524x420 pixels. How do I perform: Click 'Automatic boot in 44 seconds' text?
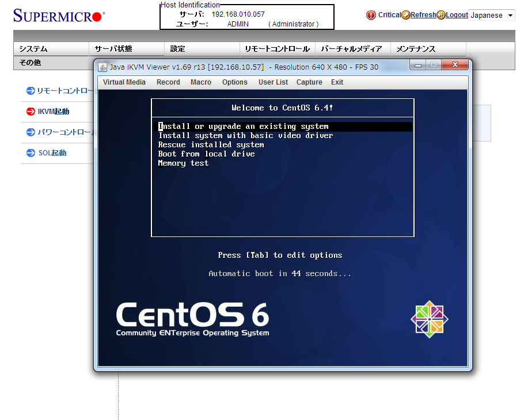tap(280, 274)
